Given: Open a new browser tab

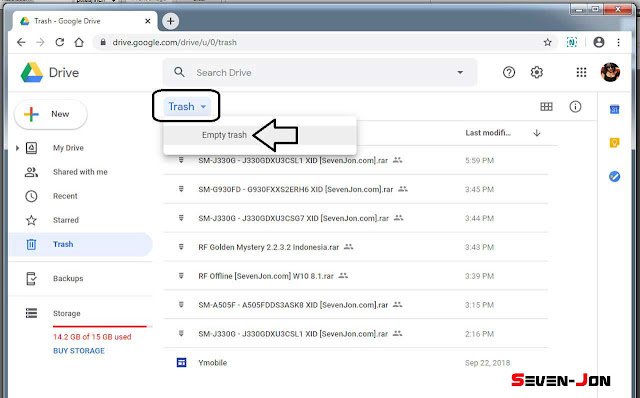Looking at the screenshot, I should (x=171, y=21).
